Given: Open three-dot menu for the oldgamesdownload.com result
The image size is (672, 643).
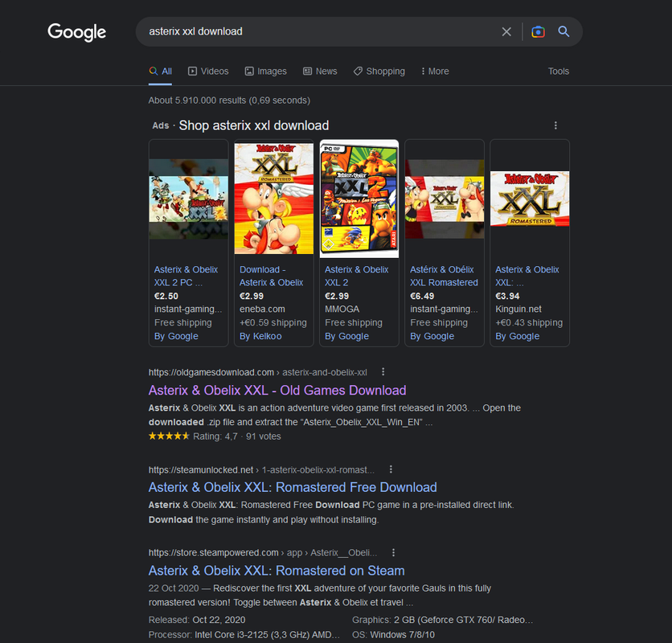Looking at the screenshot, I should (x=383, y=371).
